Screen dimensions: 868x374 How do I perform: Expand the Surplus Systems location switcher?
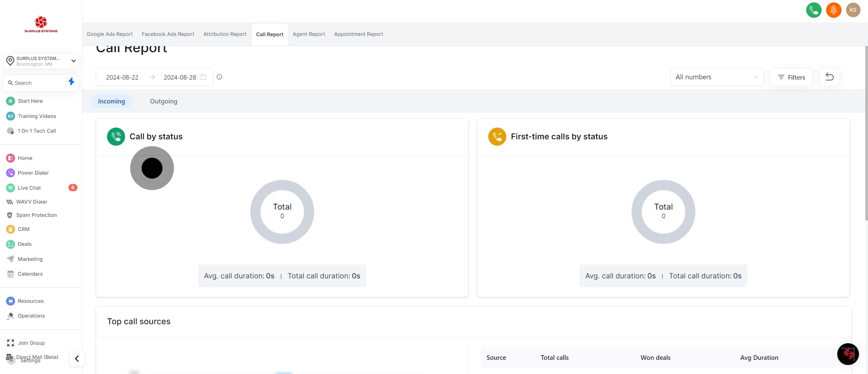(x=41, y=61)
